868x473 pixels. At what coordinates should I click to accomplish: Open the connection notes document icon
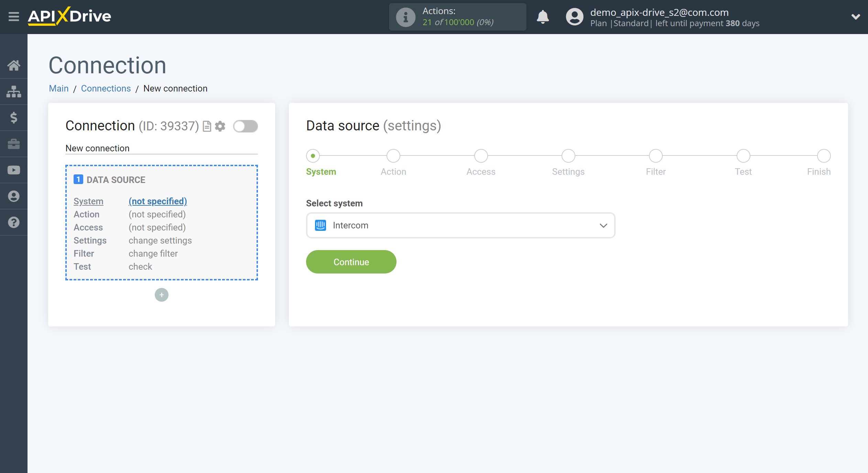pyautogui.click(x=207, y=126)
